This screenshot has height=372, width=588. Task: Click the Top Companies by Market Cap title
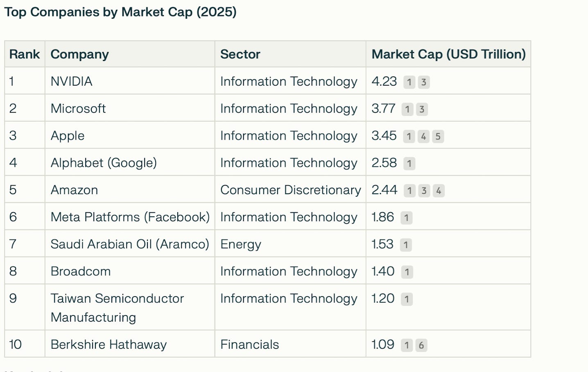pos(120,12)
